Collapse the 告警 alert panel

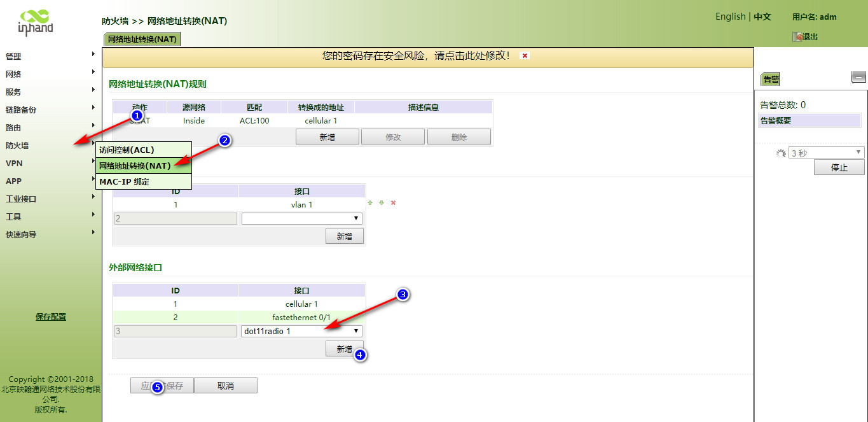(858, 78)
